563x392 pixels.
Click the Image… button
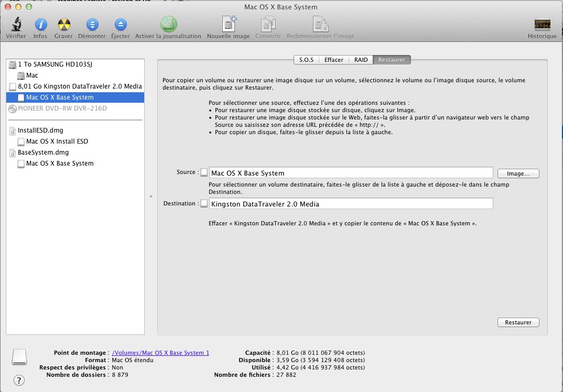518,174
